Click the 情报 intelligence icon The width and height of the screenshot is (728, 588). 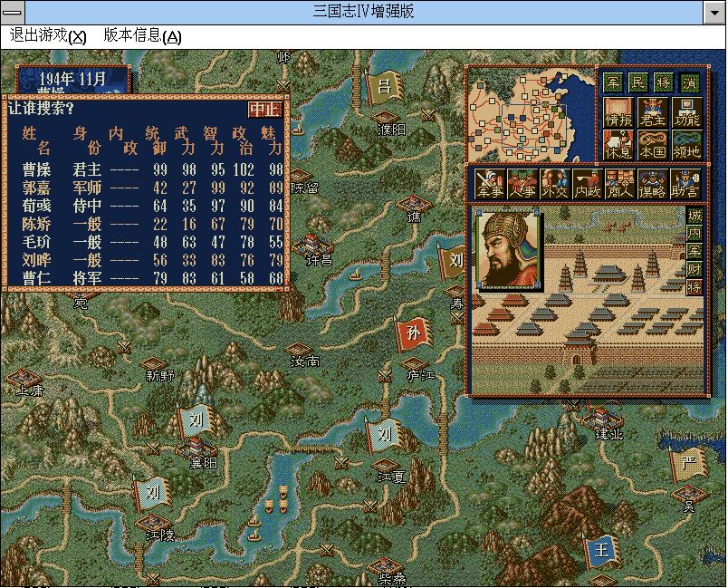[x=618, y=112]
